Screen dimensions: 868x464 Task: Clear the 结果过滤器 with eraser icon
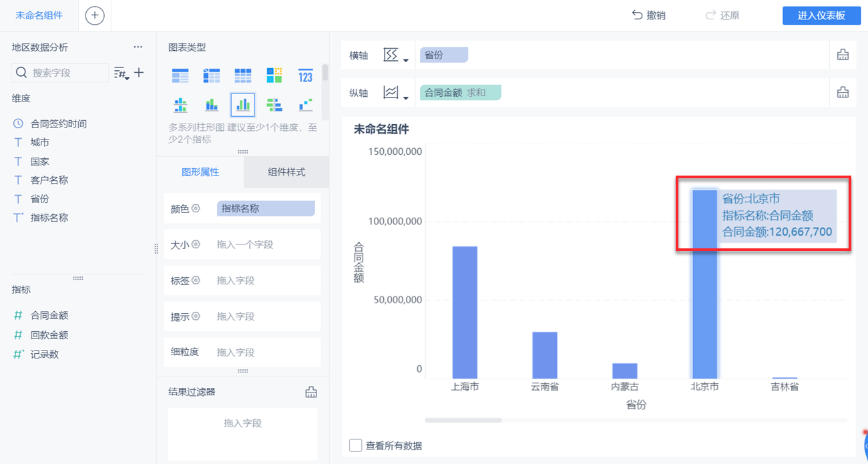coord(310,392)
